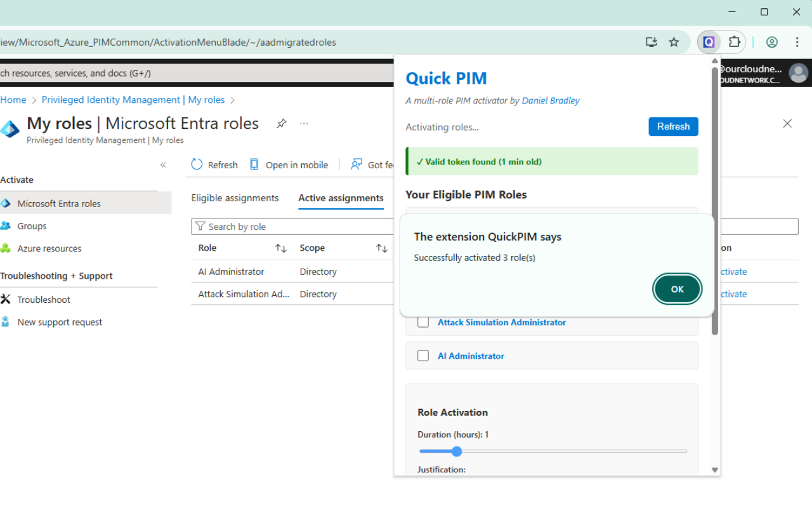
Task: Minimize the browser window
Action: [733, 12]
